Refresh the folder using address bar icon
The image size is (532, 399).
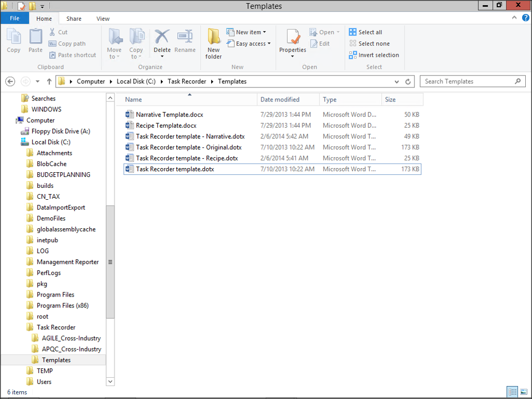pos(408,81)
